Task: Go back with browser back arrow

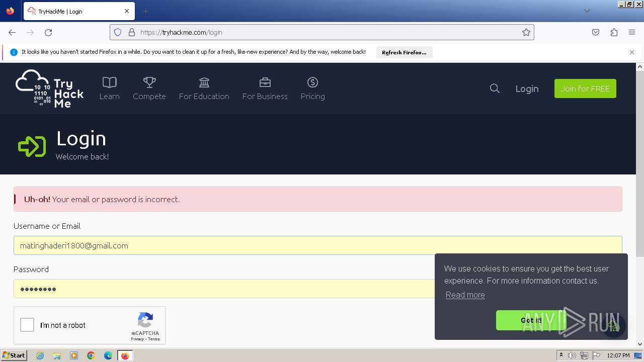Action: (x=12, y=32)
